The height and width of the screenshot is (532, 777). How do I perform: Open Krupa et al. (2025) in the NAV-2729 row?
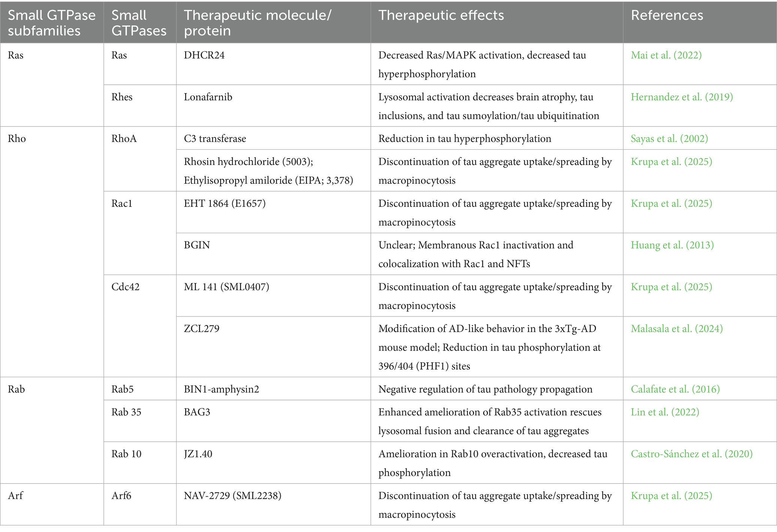tap(671, 496)
